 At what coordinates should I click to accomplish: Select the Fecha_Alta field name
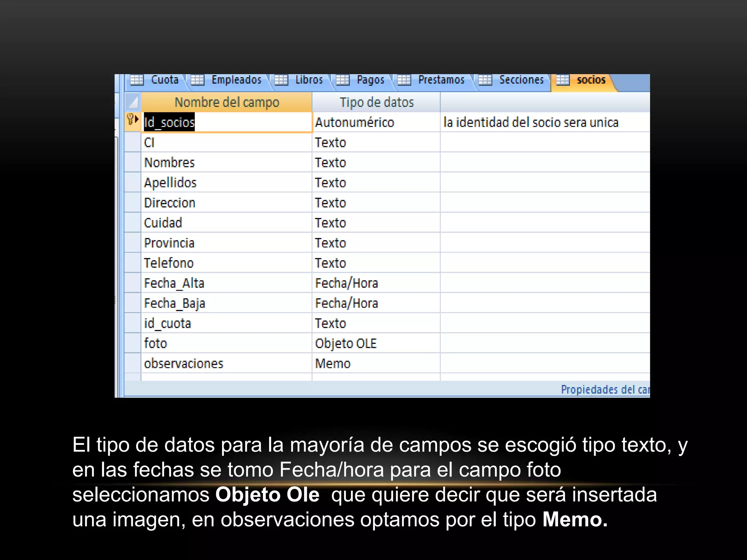coord(227,283)
